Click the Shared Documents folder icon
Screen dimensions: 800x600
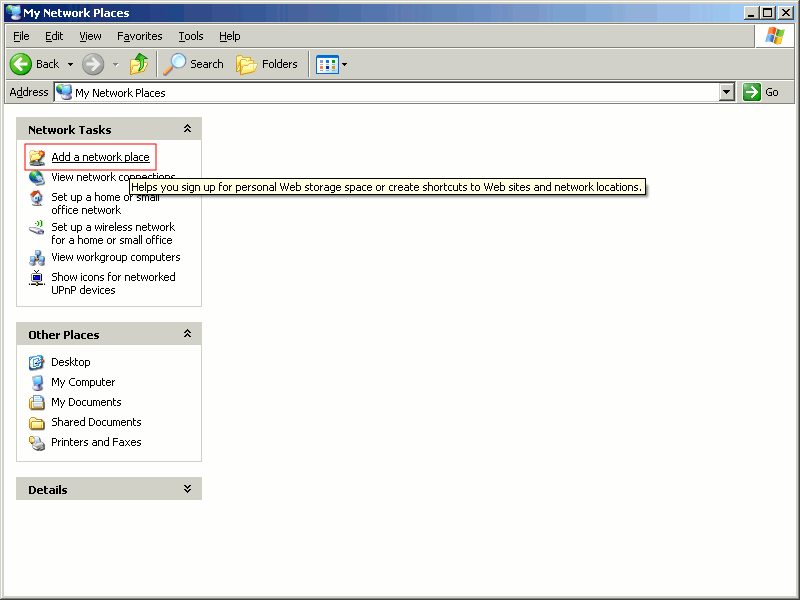point(37,423)
